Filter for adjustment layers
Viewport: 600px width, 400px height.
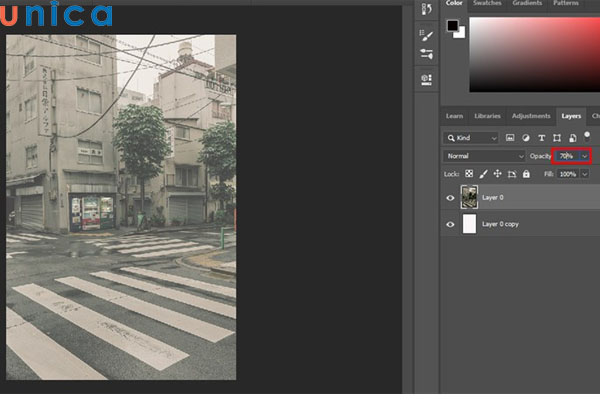(x=526, y=138)
